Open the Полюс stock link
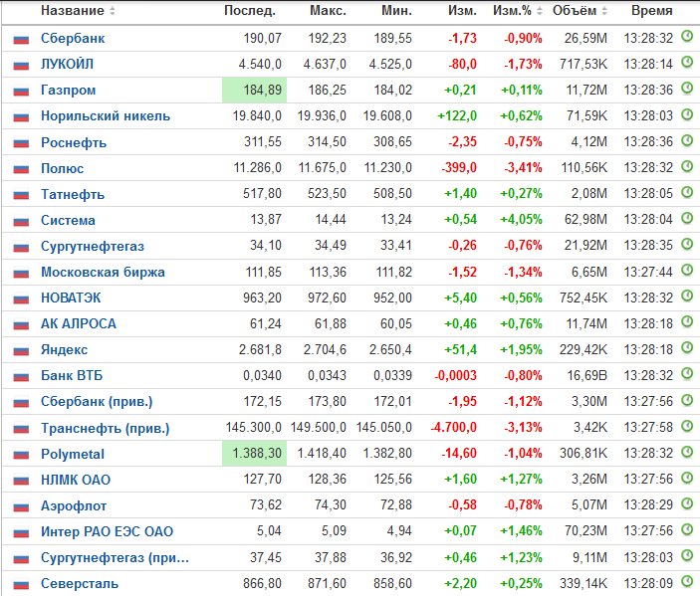Image resolution: width=700 pixels, height=596 pixels. click(63, 168)
